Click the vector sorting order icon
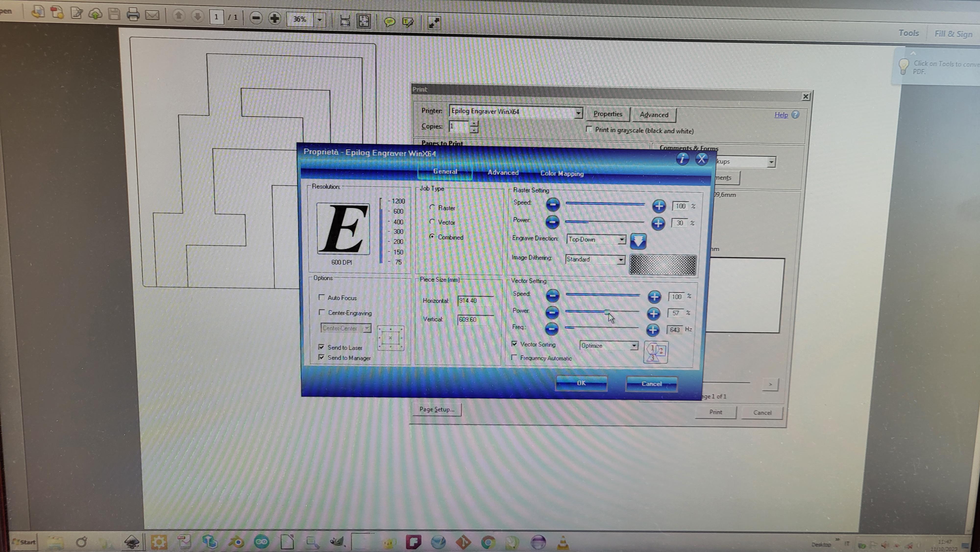The width and height of the screenshot is (980, 552). coord(655,352)
